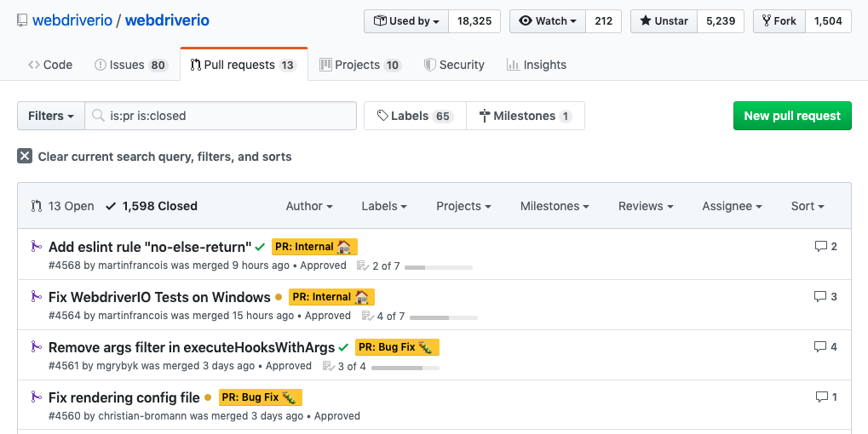
Task: Click the X icon to clear search filters
Action: tap(25, 157)
